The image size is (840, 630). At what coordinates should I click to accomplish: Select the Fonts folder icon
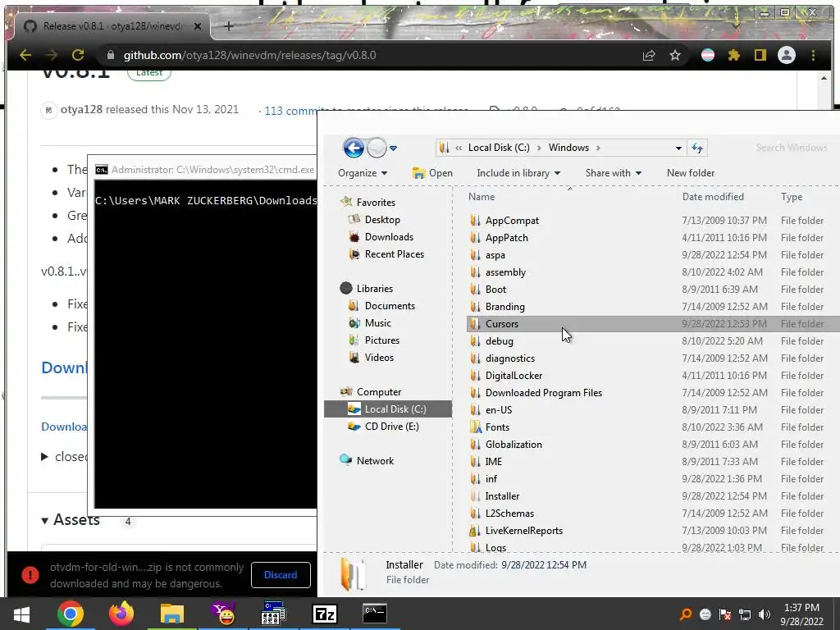[x=475, y=427]
